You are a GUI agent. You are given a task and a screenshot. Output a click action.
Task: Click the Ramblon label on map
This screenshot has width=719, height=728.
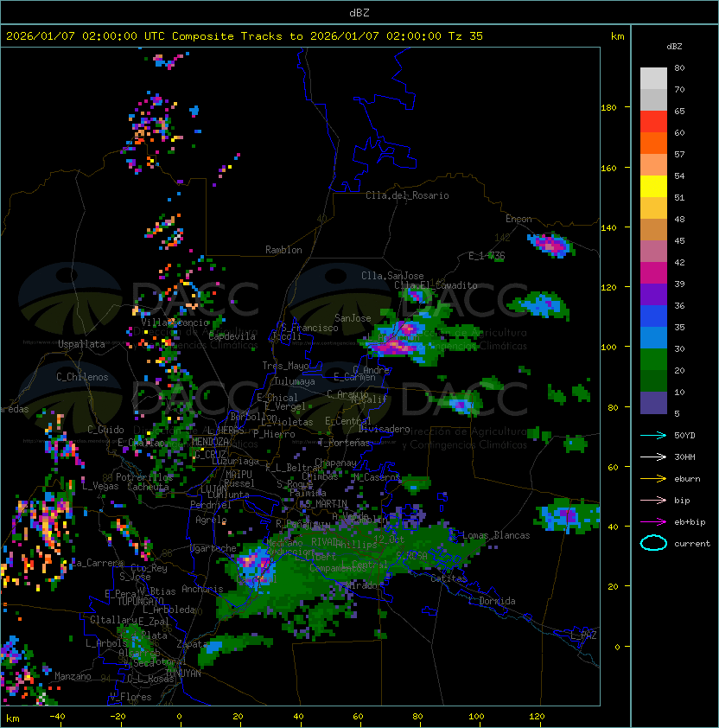tap(283, 250)
